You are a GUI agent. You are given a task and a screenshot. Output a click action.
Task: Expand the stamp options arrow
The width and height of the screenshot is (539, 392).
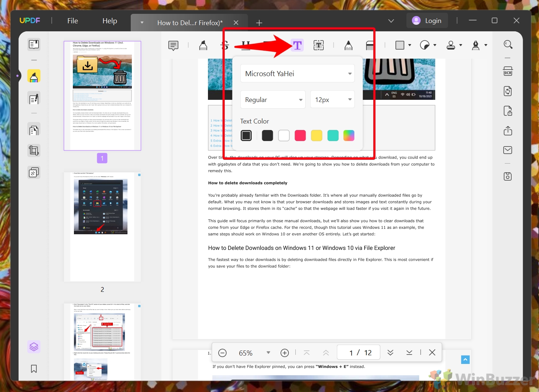461,45
